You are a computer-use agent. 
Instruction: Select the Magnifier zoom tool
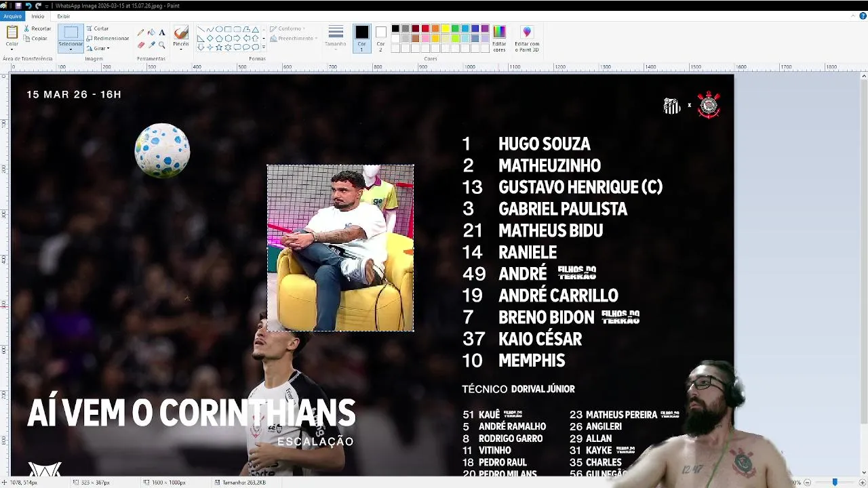click(x=161, y=45)
